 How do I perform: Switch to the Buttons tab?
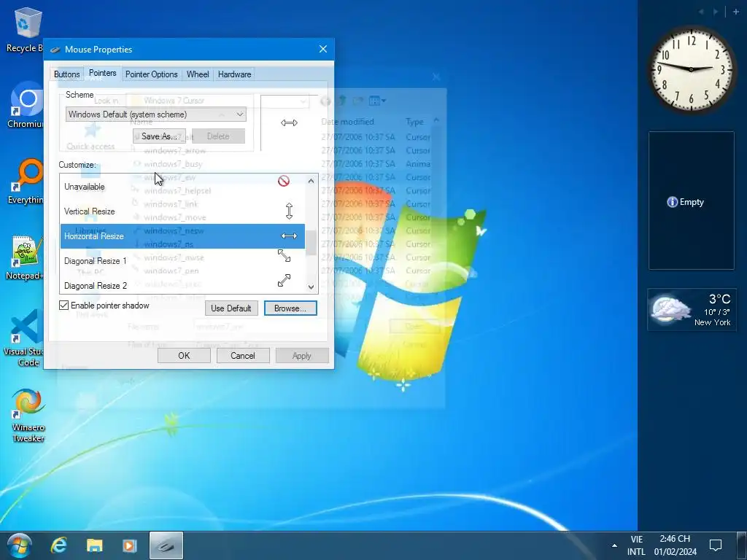pos(66,74)
